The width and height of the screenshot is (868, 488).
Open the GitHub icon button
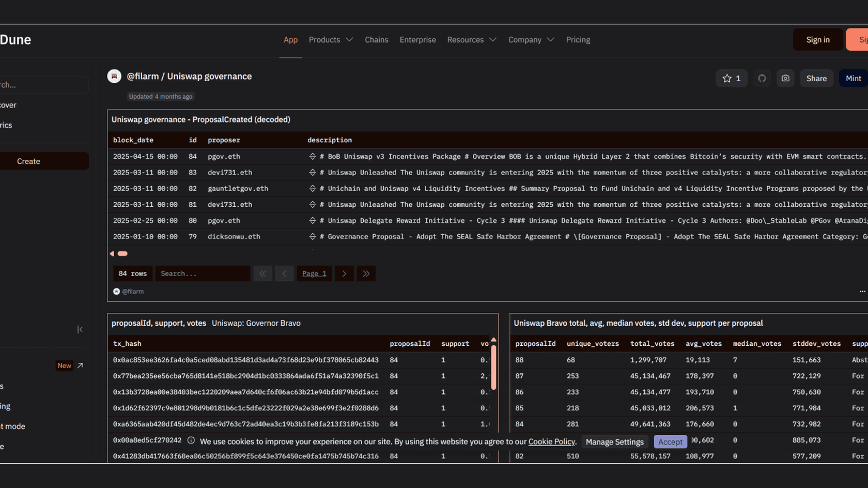point(762,79)
